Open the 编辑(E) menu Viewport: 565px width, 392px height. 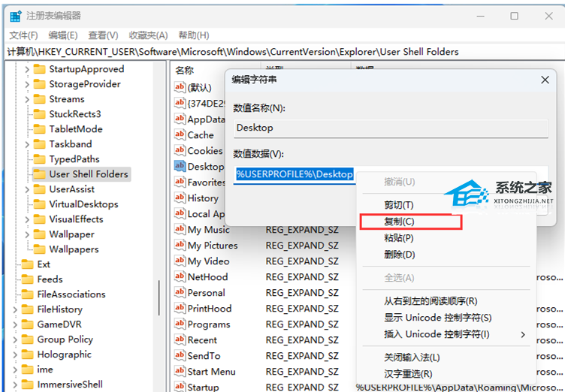tap(63, 35)
